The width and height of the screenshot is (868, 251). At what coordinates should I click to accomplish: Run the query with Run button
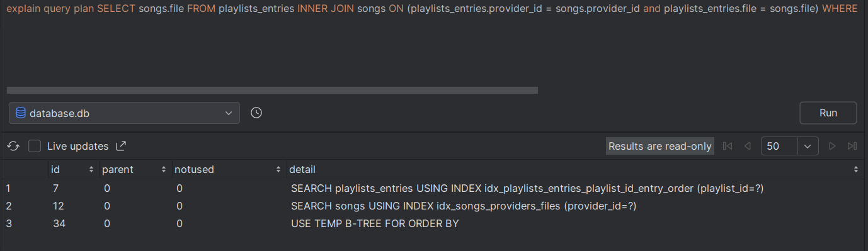pyautogui.click(x=828, y=113)
